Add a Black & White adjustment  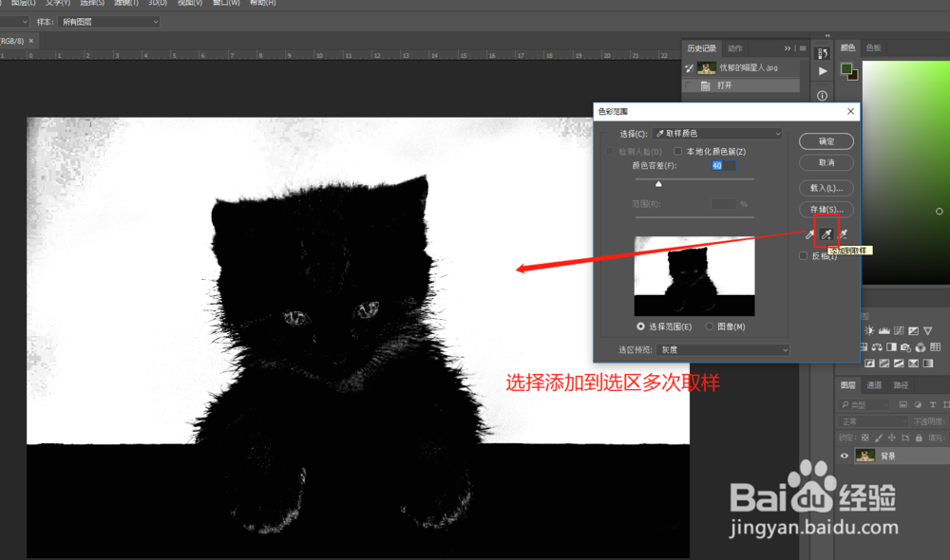click(891, 346)
